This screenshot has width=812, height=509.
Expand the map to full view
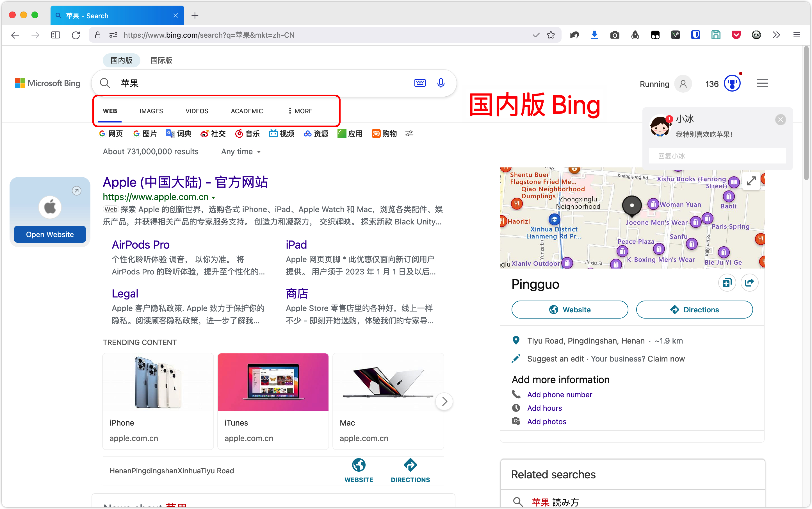click(751, 181)
